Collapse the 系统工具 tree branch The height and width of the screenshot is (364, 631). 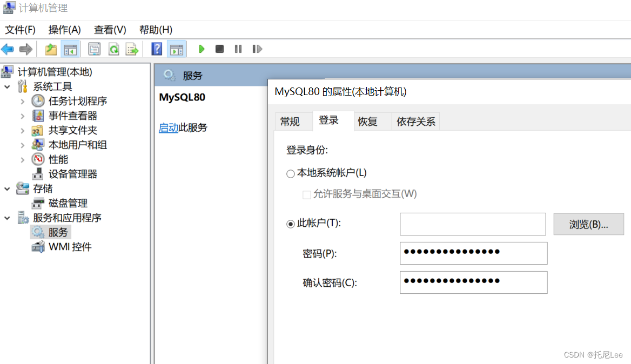click(8, 86)
